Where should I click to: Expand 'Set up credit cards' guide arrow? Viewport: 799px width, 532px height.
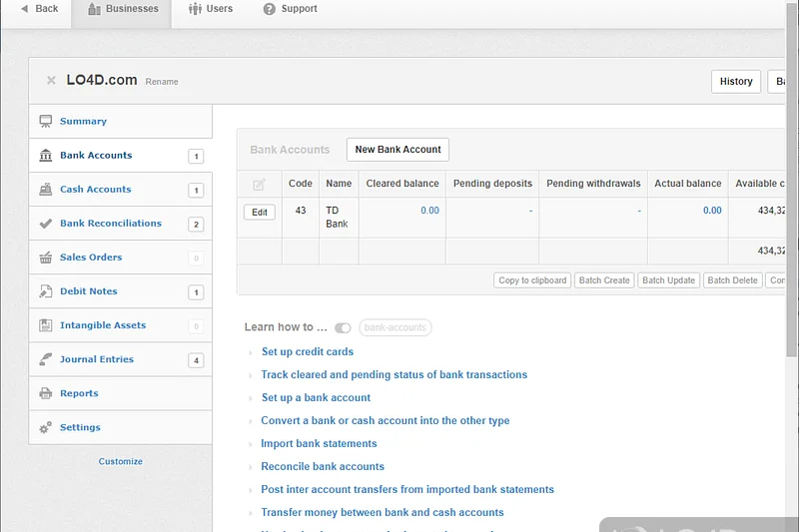tap(251, 352)
